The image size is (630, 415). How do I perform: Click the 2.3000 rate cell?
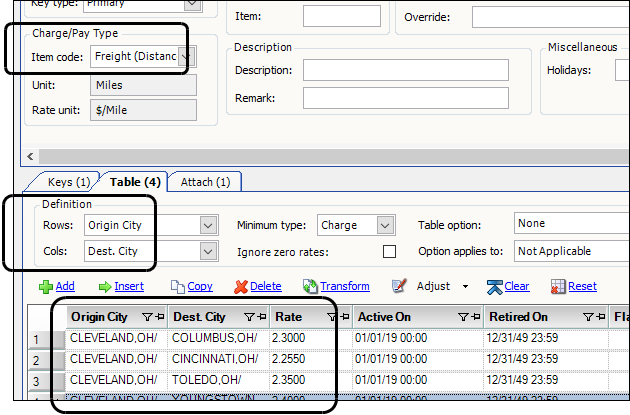311,338
